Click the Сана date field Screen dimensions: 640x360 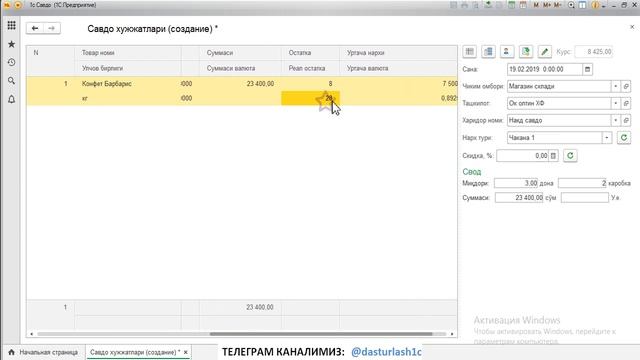(544, 69)
